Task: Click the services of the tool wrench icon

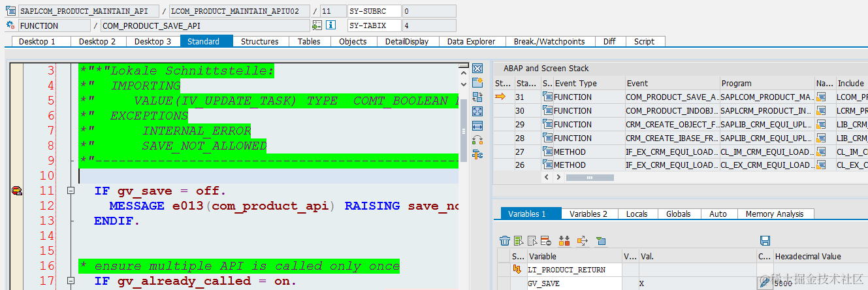Action: point(477,154)
